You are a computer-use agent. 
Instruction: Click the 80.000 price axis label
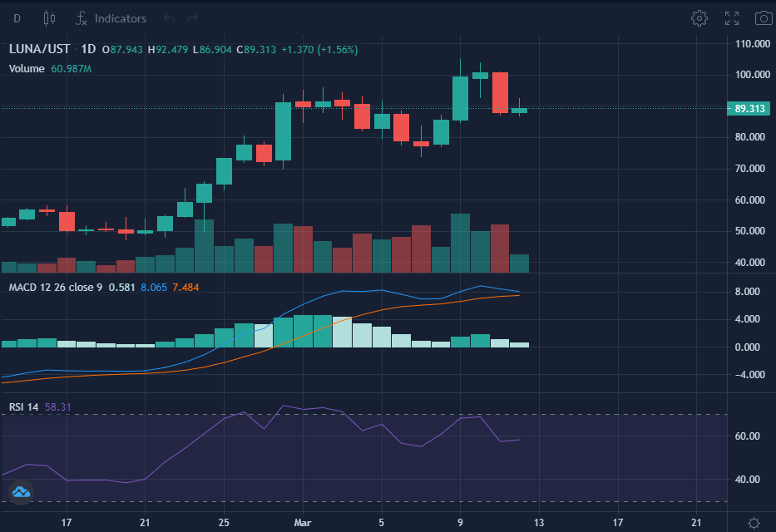click(750, 137)
